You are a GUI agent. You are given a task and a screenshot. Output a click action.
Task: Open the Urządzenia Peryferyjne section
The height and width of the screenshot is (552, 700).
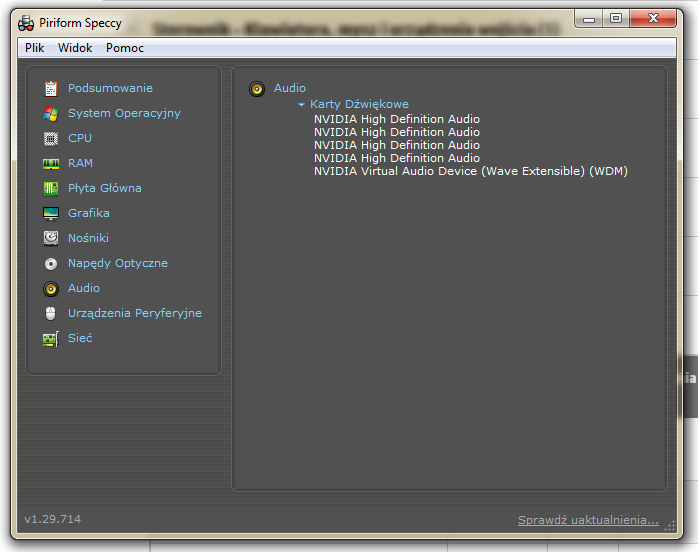pyautogui.click(x=135, y=313)
